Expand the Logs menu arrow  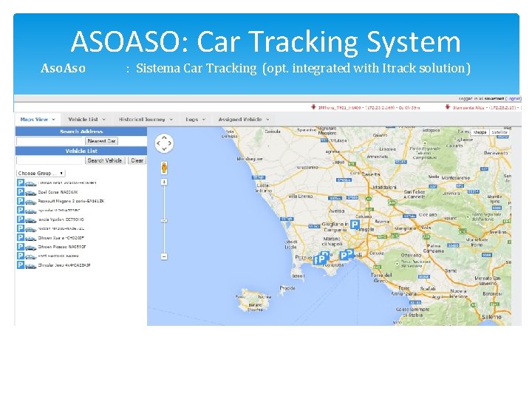point(204,120)
